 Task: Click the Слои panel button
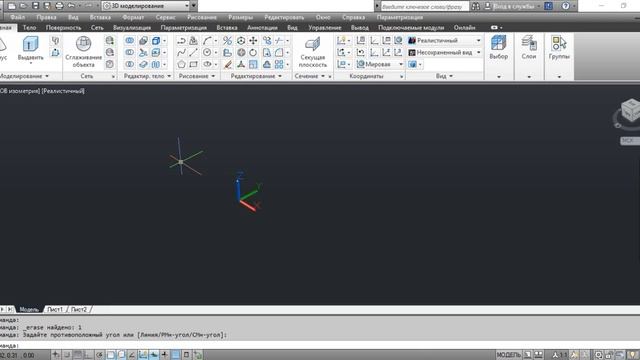pyautogui.click(x=529, y=48)
